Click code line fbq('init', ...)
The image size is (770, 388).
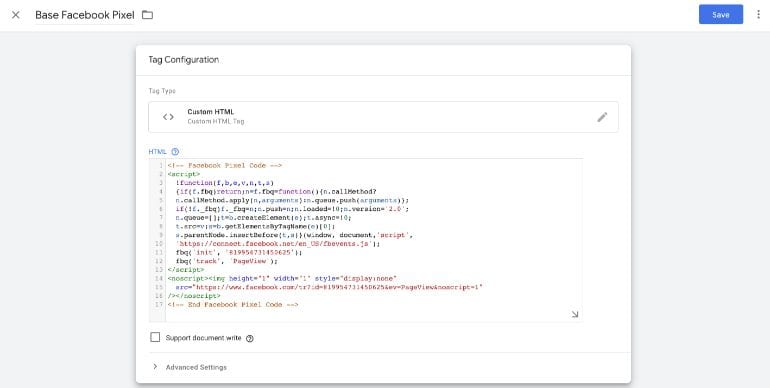(239, 252)
